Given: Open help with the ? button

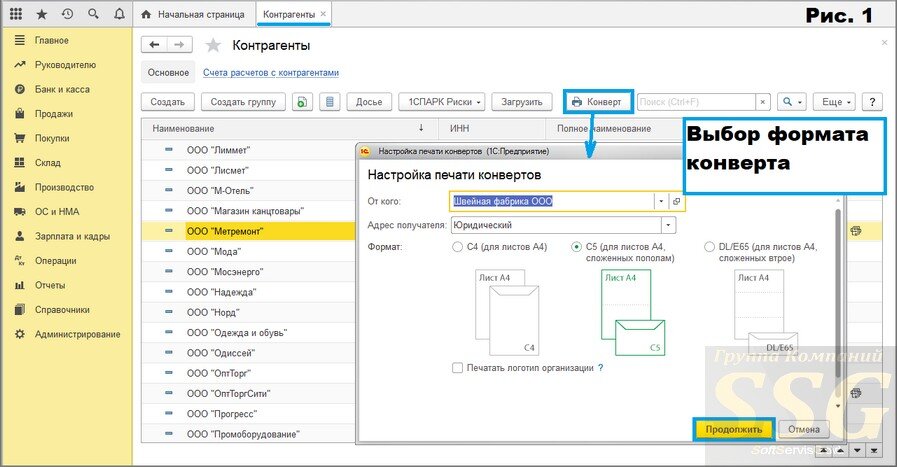Looking at the screenshot, I should [x=872, y=102].
